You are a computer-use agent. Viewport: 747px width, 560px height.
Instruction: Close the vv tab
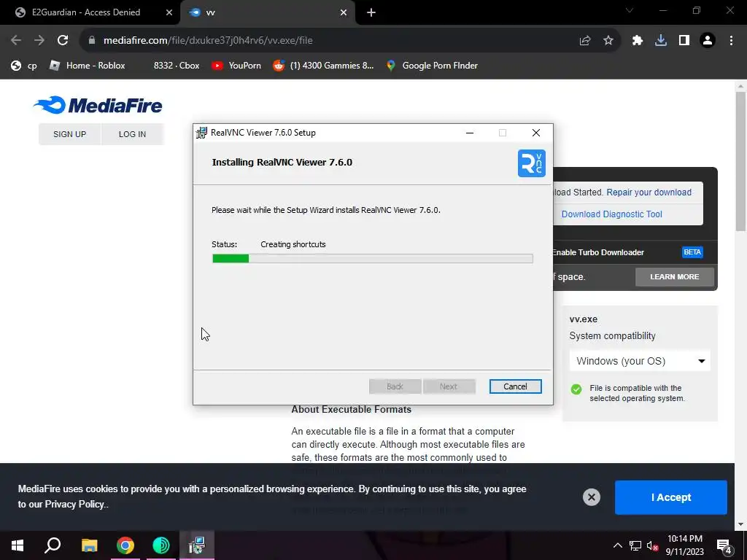(x=344, y=12)
